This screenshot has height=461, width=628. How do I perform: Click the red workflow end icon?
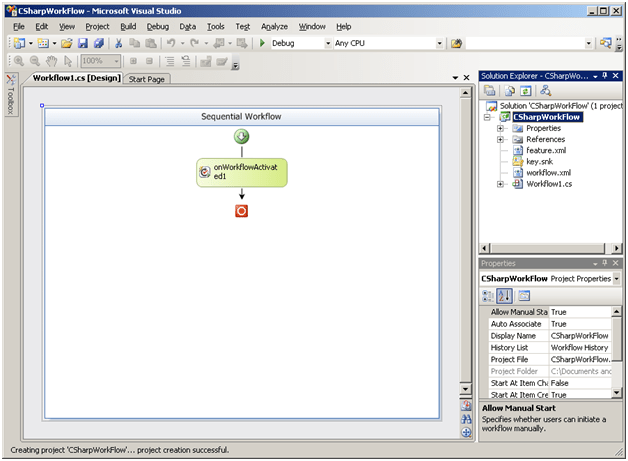241,211
